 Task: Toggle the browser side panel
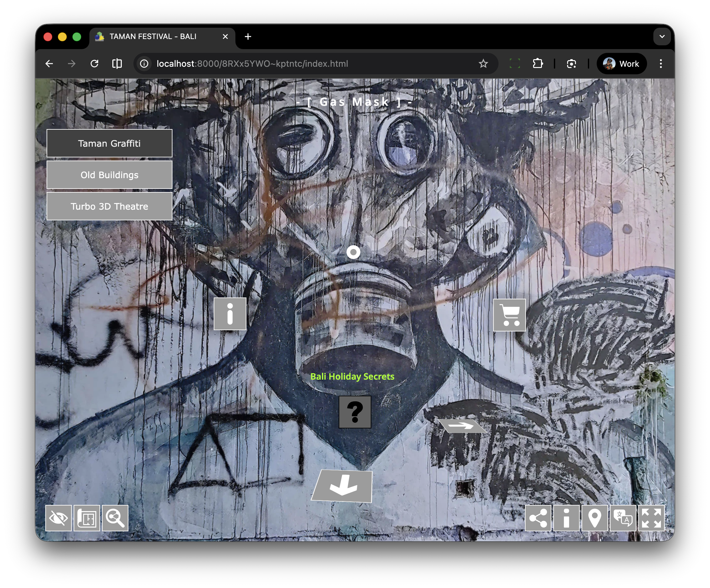tap(117, 64)
